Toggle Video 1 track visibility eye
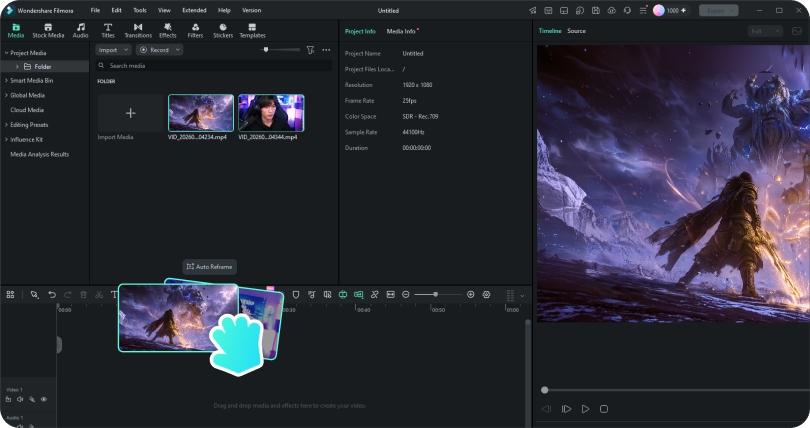 pos(44,399)
